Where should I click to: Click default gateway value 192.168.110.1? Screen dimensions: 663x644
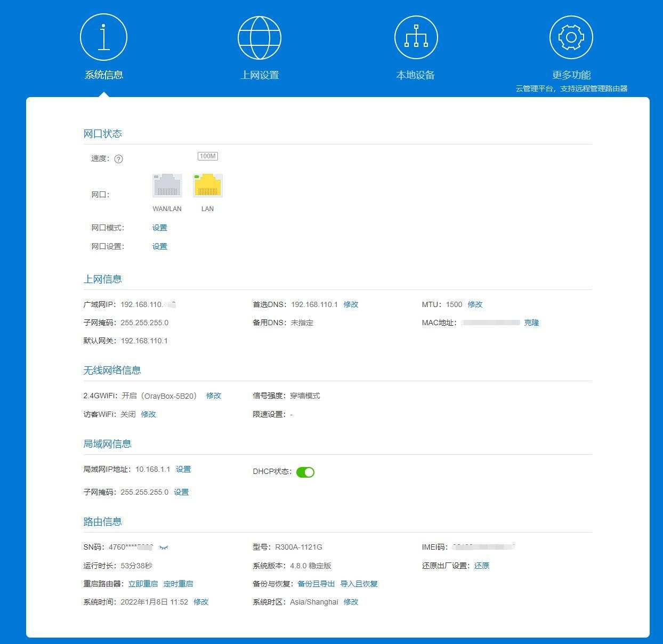click(144, 341)
